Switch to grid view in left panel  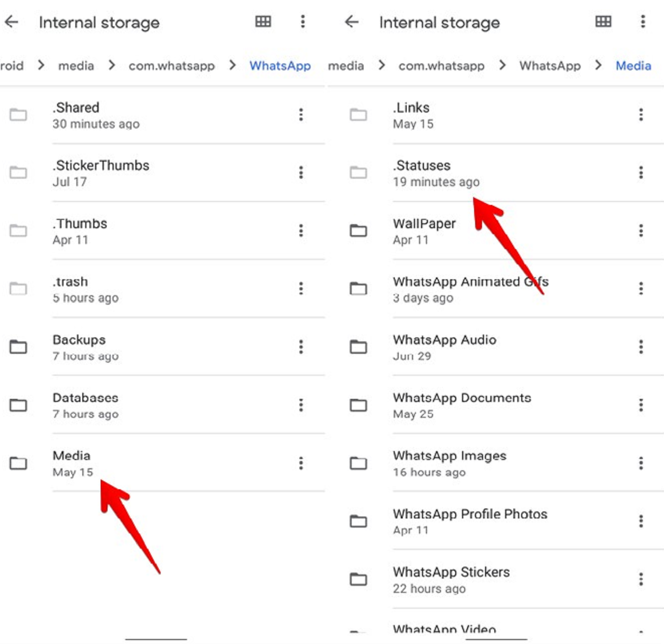click(263, 22)
